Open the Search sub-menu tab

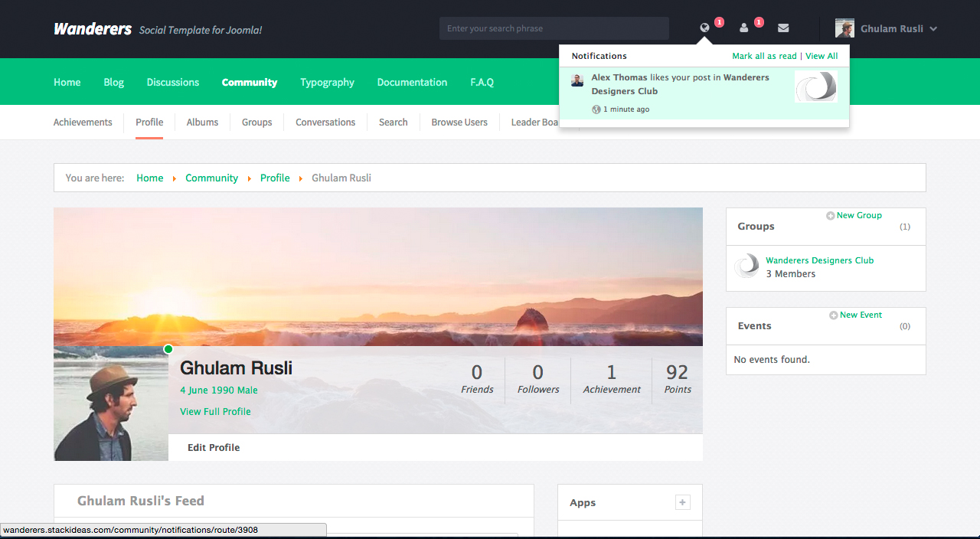(x=394, y=122)
